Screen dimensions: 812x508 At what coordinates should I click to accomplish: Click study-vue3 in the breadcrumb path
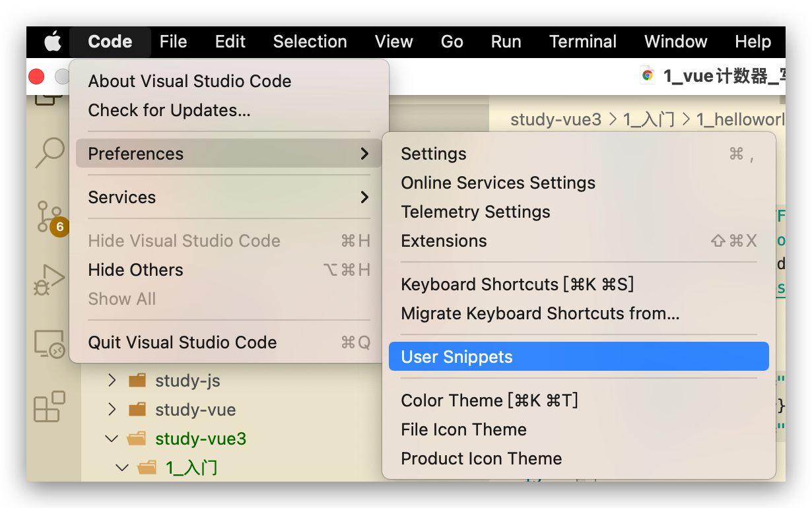pyautogui.click(x=556, y=119)
